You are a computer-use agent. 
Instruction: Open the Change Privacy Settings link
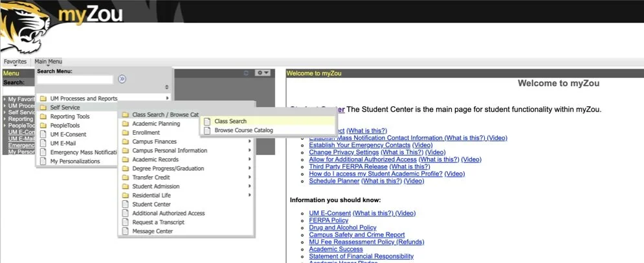pos(344,152)
